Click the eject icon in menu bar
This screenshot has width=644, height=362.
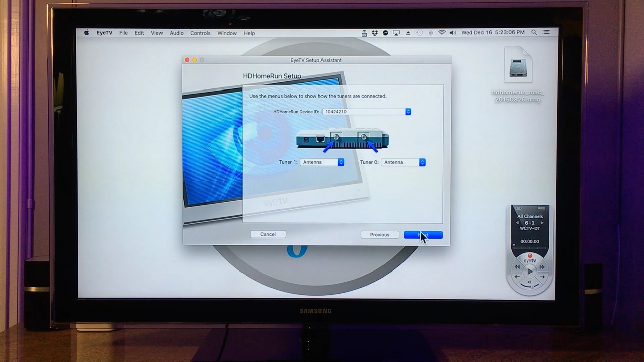[408, 33]
